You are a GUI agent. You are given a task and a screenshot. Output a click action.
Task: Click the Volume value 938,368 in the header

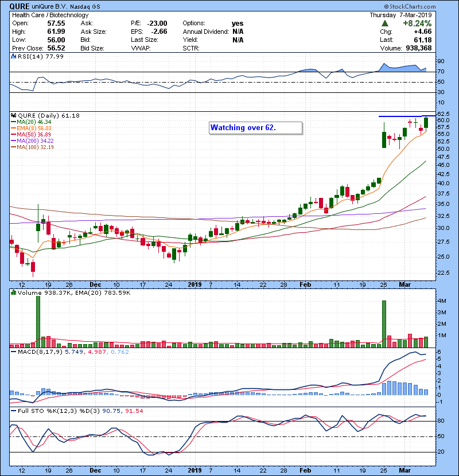pyautogui.click(x=419, y=48)
